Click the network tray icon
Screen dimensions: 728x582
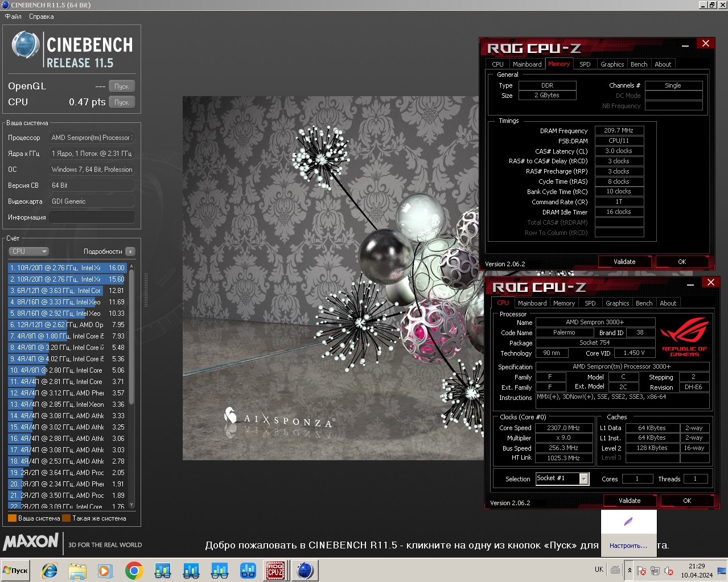click(x=655, y=571)
